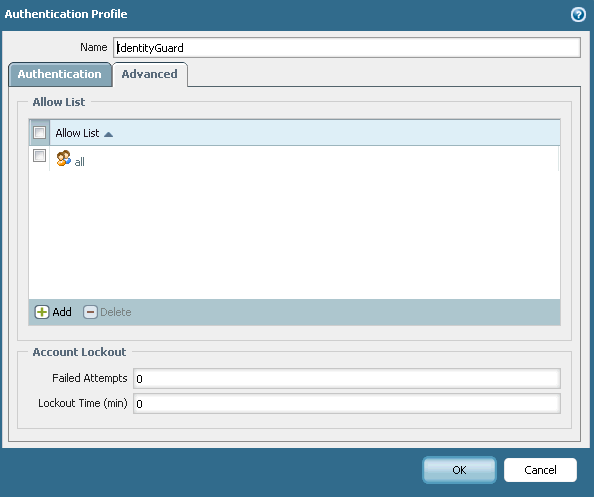The width and height of the screenshot is (594, 497).
Task: Dismiss the dialog with Cancel
Action: tap(540, 470)
